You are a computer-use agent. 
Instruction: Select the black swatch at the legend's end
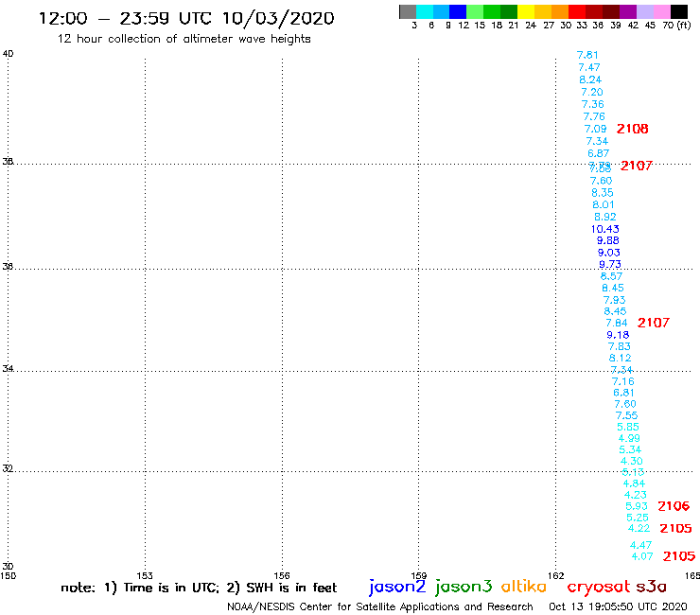coord(679,12)
